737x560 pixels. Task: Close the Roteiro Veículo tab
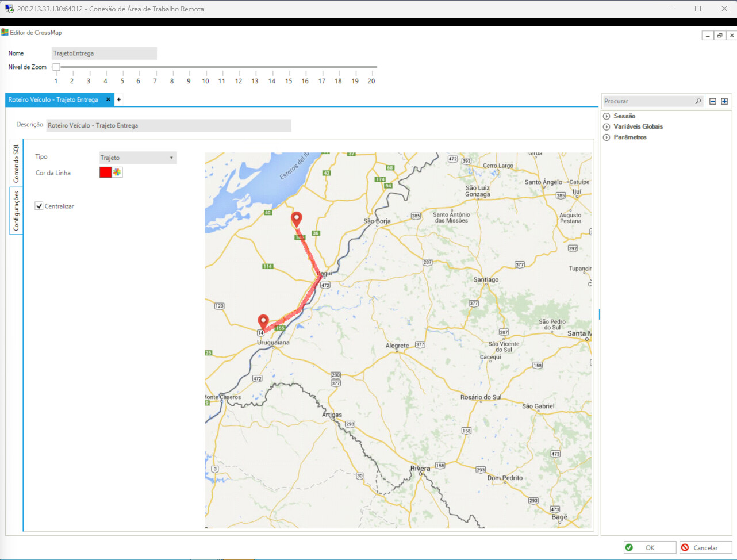pos(108,99)
